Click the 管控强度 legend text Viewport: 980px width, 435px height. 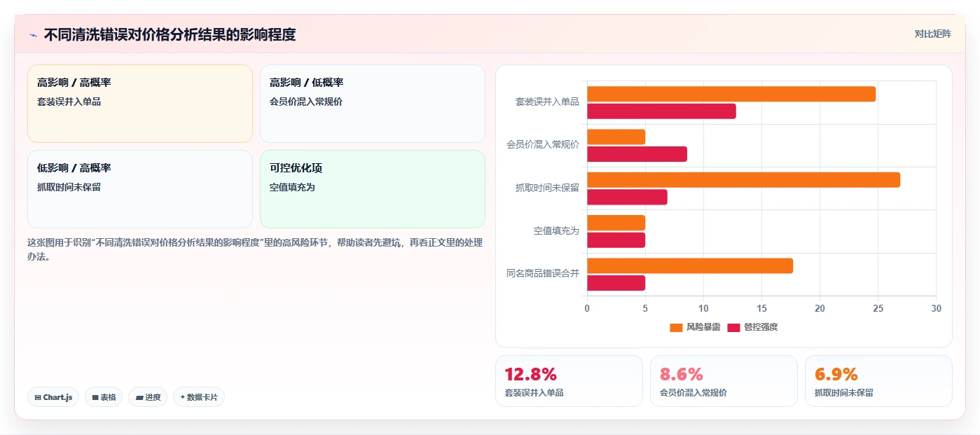(x=761, y=327)
